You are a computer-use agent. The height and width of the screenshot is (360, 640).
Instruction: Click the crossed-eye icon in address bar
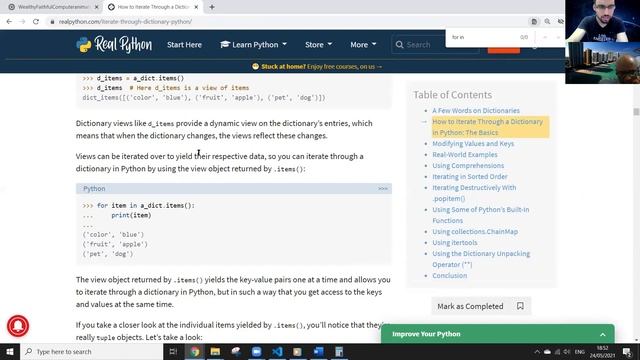[561, 22]
